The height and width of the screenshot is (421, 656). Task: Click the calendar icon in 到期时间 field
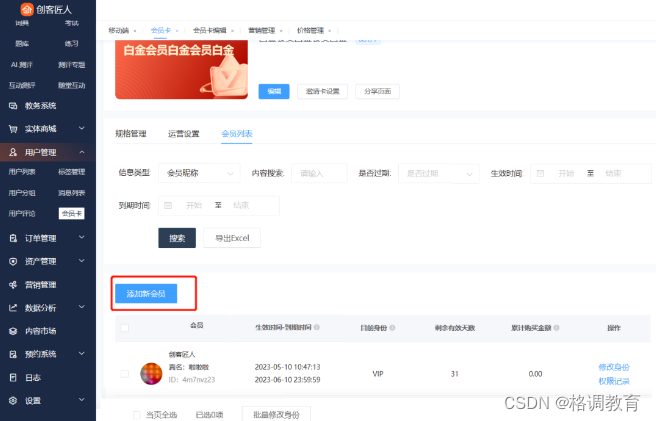coord(168,205)
